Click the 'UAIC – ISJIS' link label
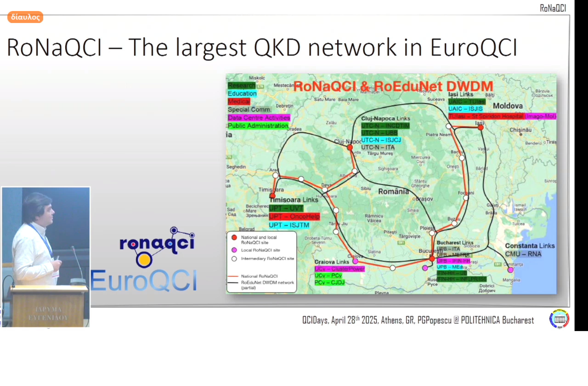The image size is (588, 386). click(465, 109)
